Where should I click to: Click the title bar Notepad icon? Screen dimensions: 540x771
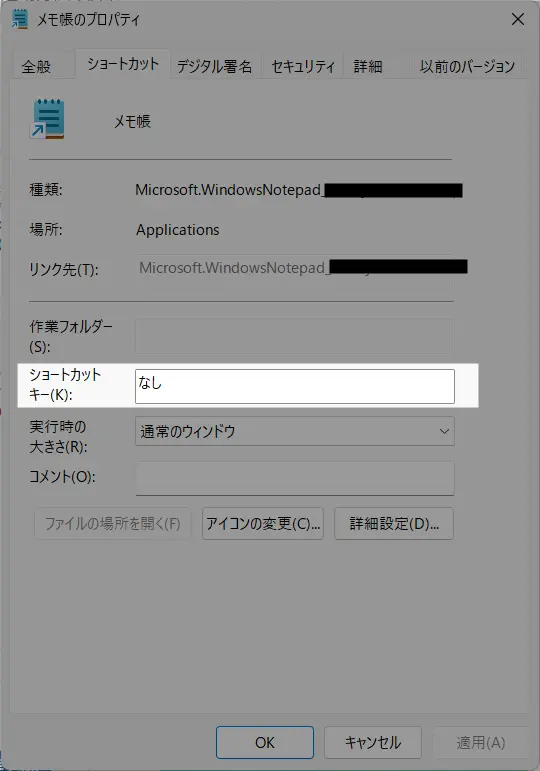20,19
